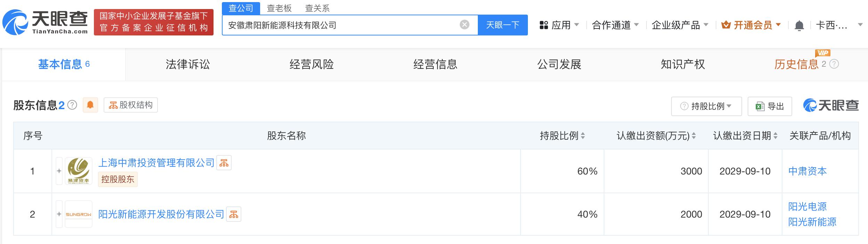Sort table by 认缴出资日期 column
Image resolution: width=868 pixels, height=244 pixels.
775,136
